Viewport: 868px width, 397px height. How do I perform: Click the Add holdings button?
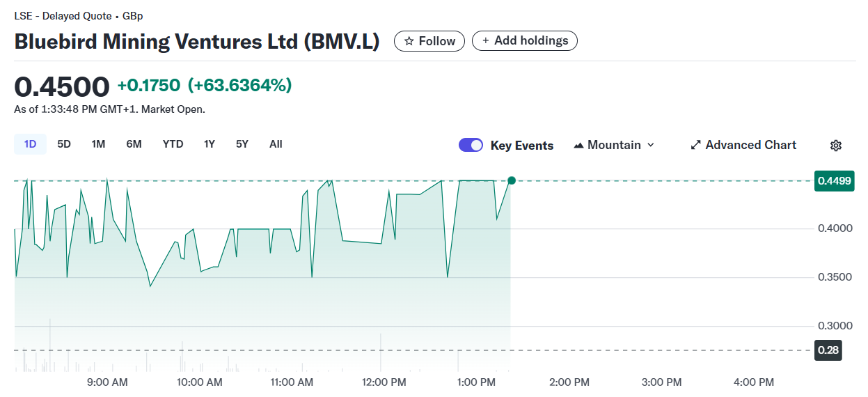(525, 41)
